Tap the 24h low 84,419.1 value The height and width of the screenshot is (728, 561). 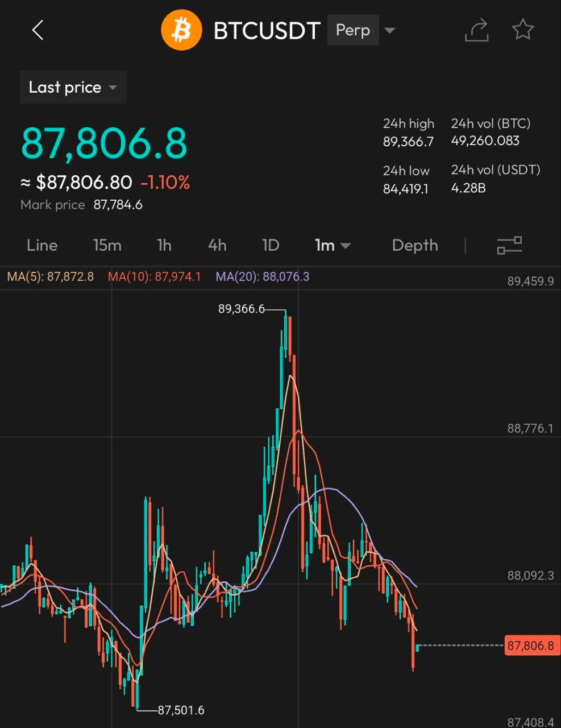[x=406, y=189]
